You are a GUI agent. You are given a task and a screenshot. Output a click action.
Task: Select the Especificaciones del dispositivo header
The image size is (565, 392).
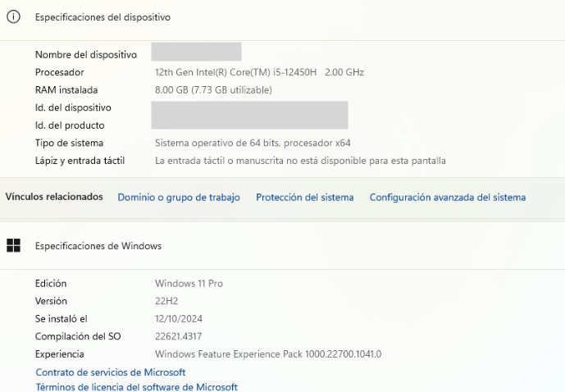[x=103, y=17]
